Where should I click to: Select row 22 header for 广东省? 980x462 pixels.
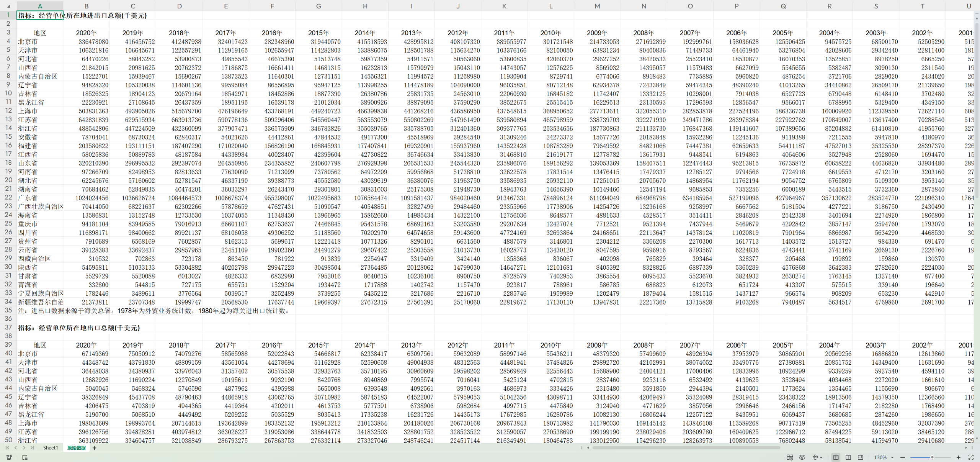point(8,198)
